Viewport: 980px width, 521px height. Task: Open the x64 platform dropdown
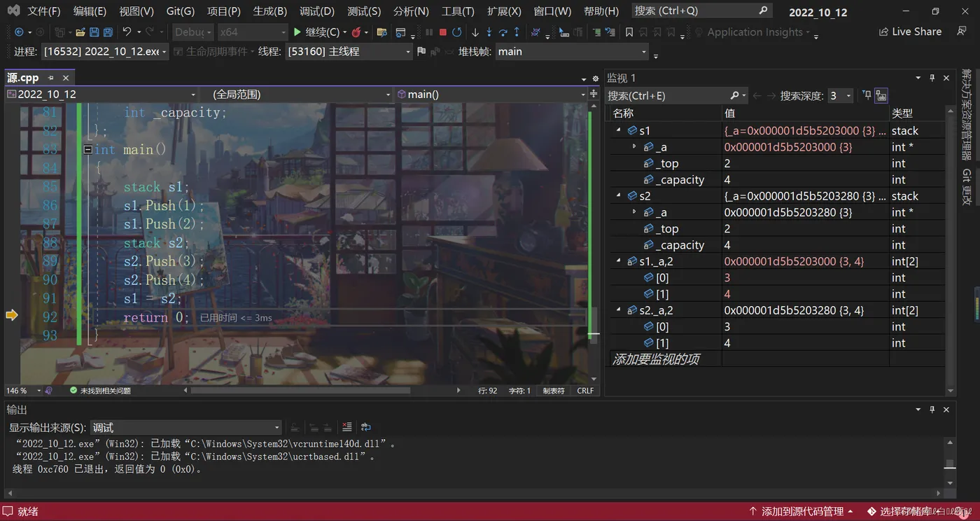[x=252, y=32]
